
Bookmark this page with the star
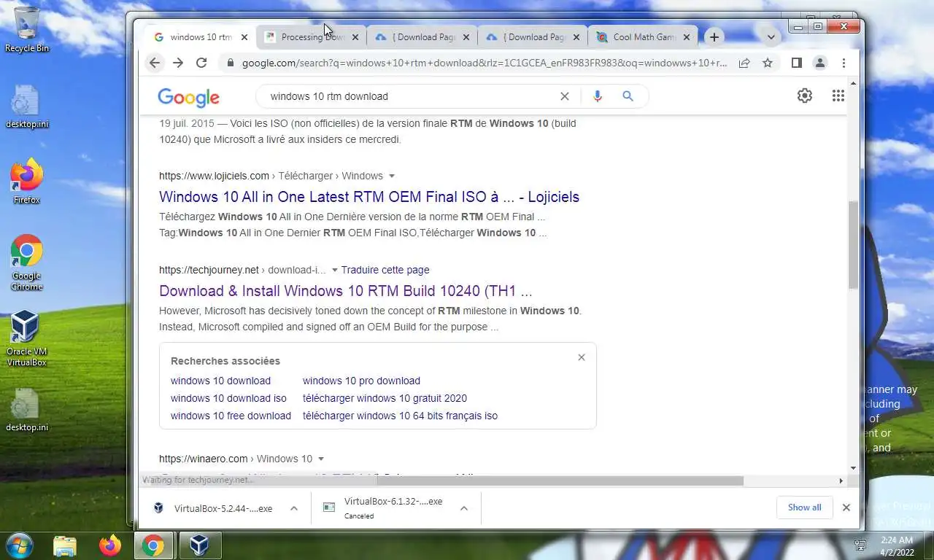point(768,63)
